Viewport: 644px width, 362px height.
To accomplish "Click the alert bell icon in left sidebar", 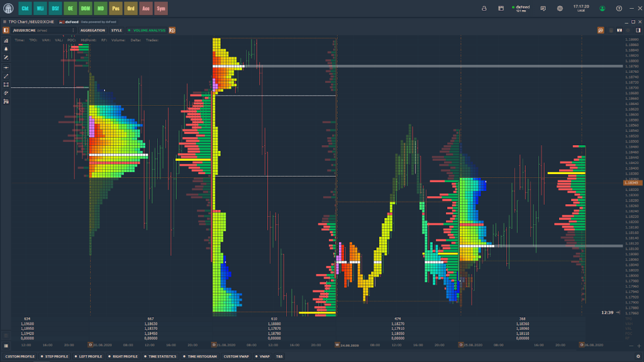I will (x=6, y=49).
